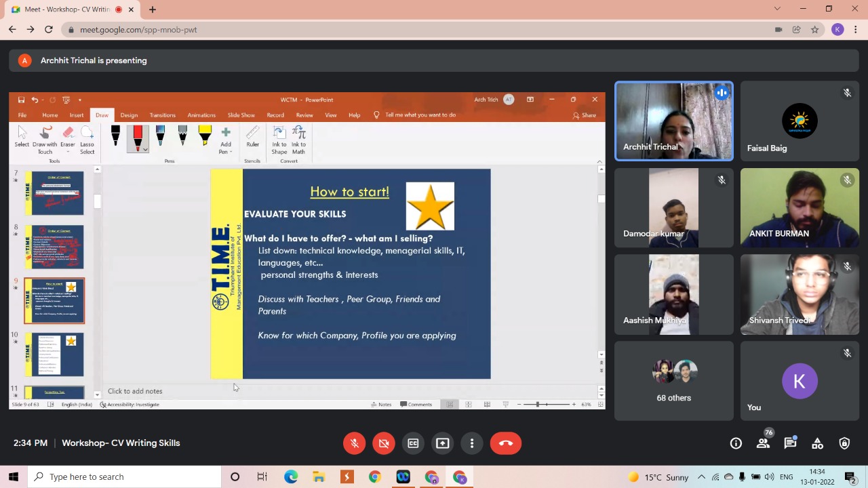Click the Present now screen icon
868x488 pixels.
pyautogui.click(x=442, y=443)
